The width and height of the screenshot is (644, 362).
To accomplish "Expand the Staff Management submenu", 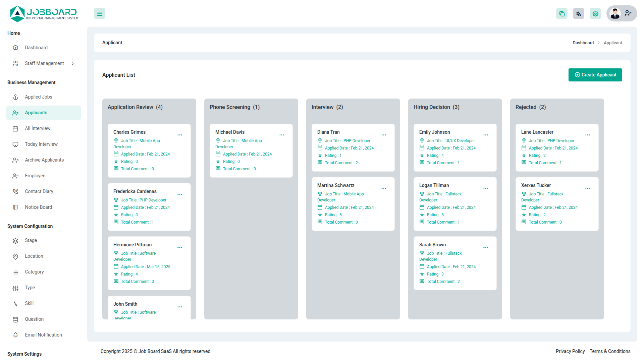I will click(x=44, y=63).
